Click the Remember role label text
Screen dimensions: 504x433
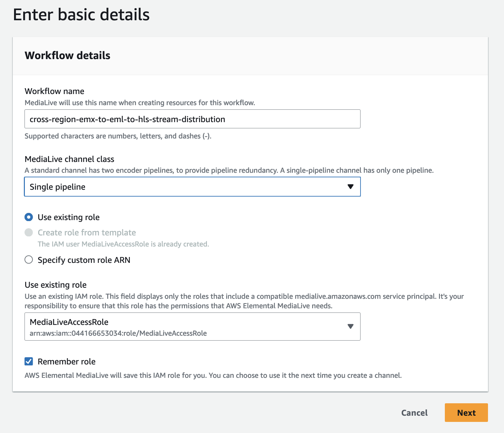(x=67, y=361)
